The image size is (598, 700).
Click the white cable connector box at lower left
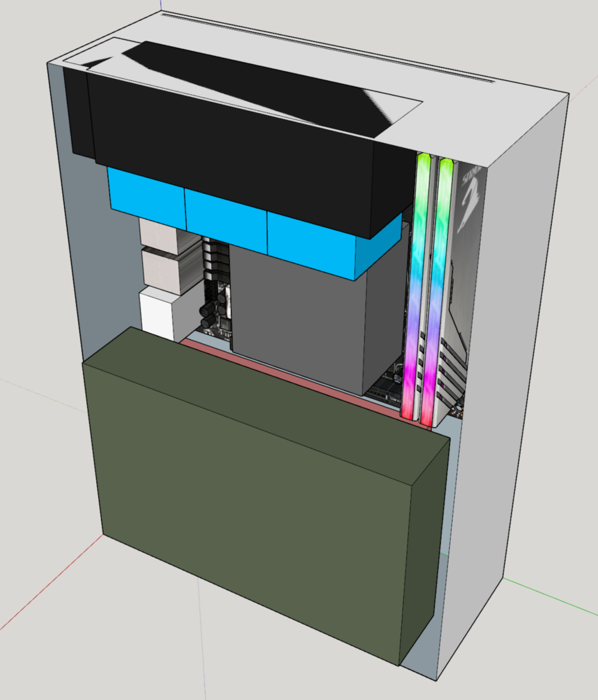tap(157, 314)
